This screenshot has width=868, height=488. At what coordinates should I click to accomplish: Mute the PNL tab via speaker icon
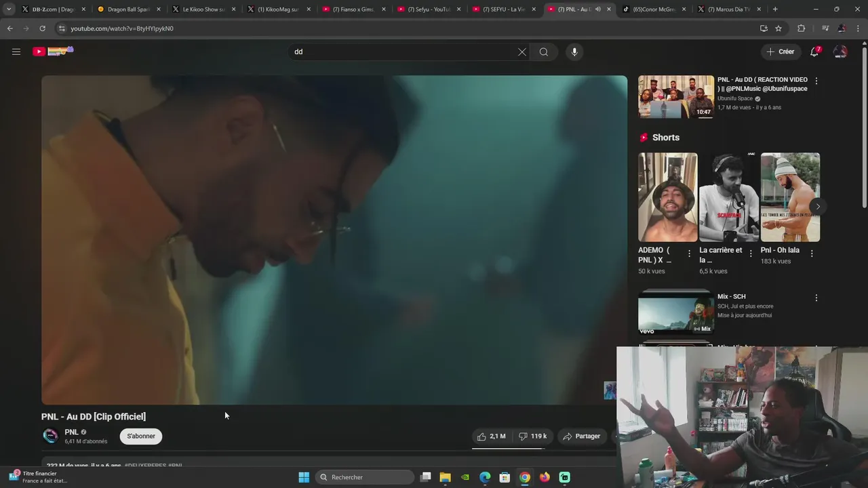pyautogui.click(x=597, y=9)
